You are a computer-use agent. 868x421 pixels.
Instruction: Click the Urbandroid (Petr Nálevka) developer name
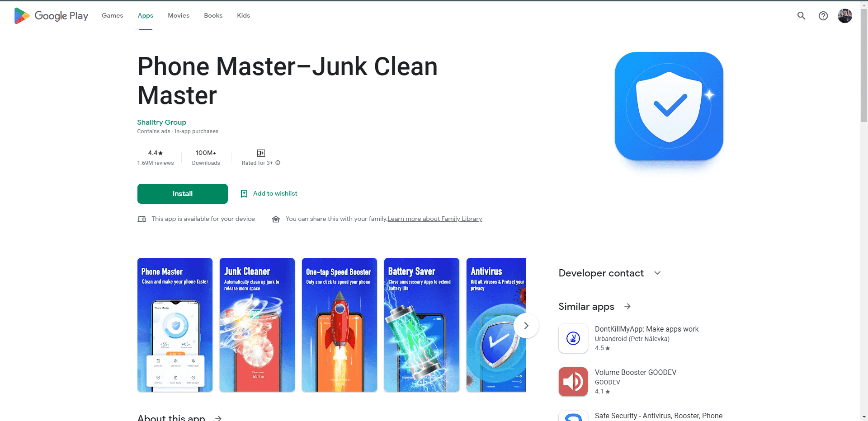point(632,339)
